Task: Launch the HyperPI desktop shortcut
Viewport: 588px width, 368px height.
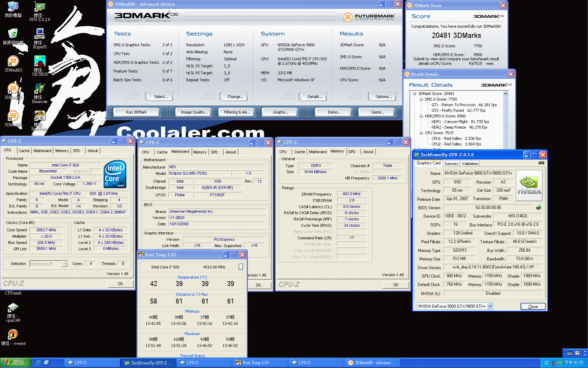Action: click(40, 39)
